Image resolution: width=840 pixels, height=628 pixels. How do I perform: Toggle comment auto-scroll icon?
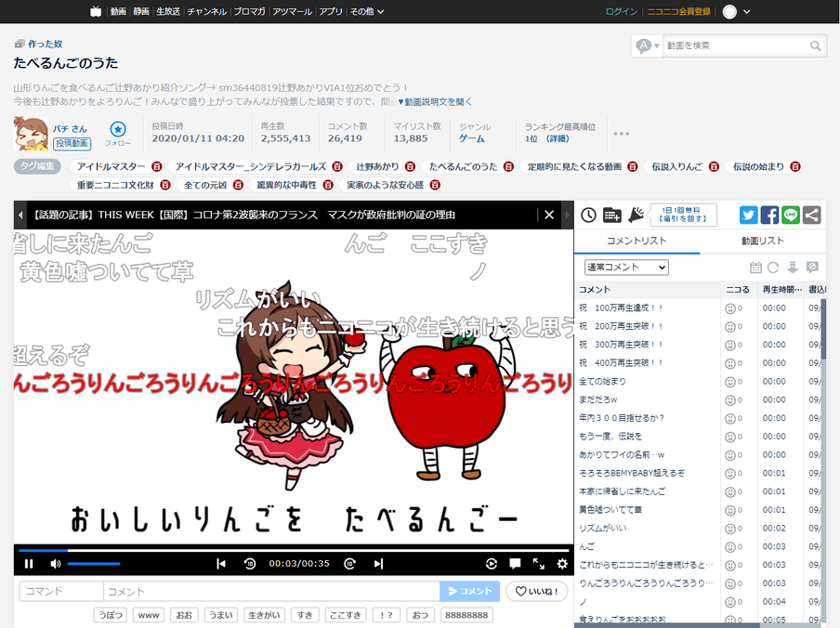[793, 268]
